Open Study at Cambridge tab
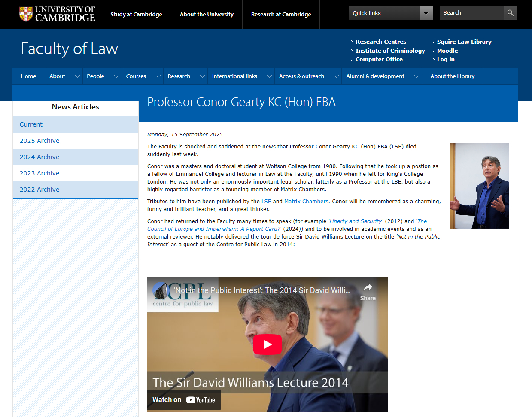This screenshot has height=417, width=532. 136,14
